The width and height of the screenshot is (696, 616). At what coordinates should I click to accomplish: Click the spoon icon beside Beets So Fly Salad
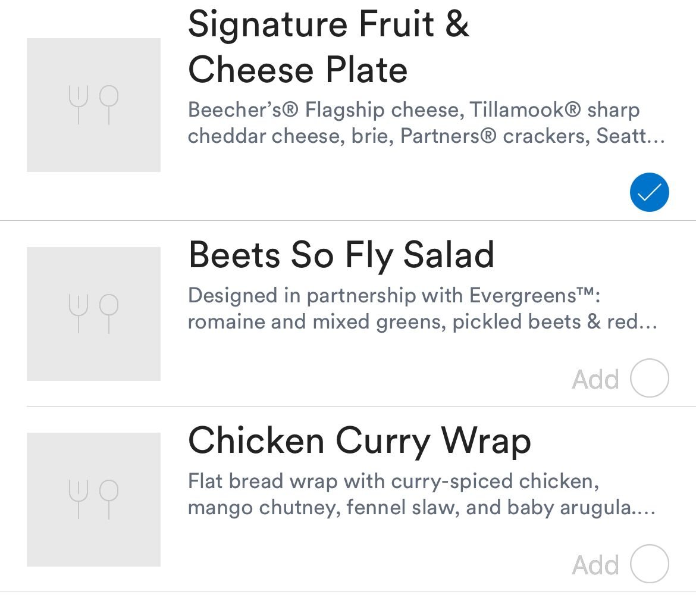pyautogui.click(x=109, y=314)
